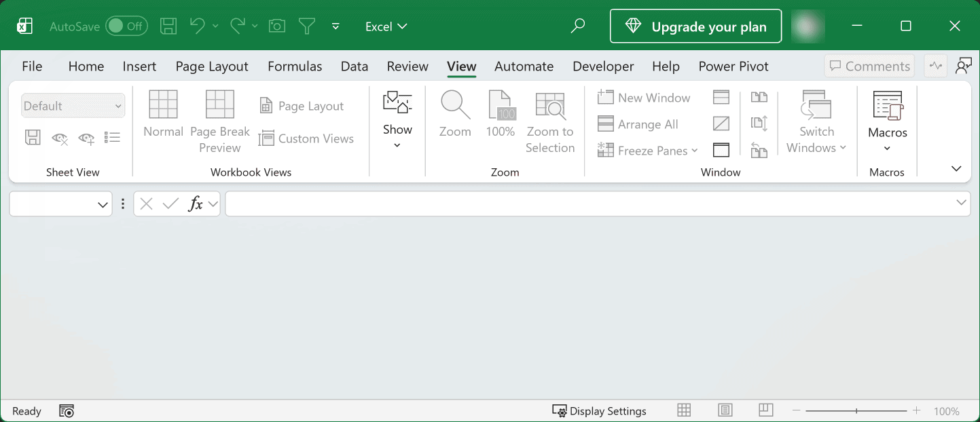Image resolution: width=980 pixels, height=422 pixels.
Task: Open the Review tab
Action: [x=407, y=66]
